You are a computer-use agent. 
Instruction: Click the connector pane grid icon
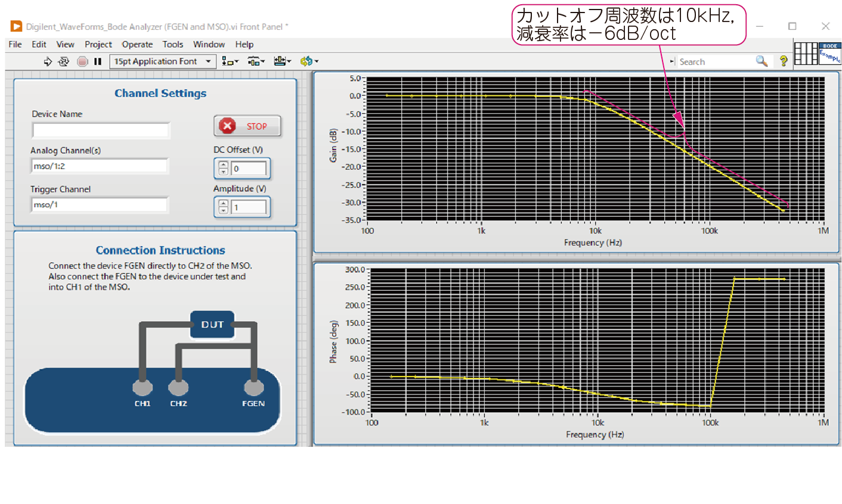[x=806, y=54]
